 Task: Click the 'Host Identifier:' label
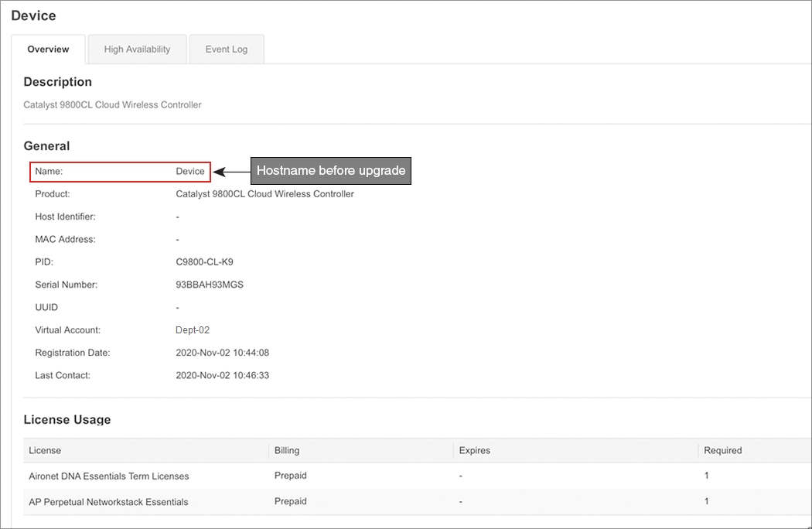click(x=65, y=217)
